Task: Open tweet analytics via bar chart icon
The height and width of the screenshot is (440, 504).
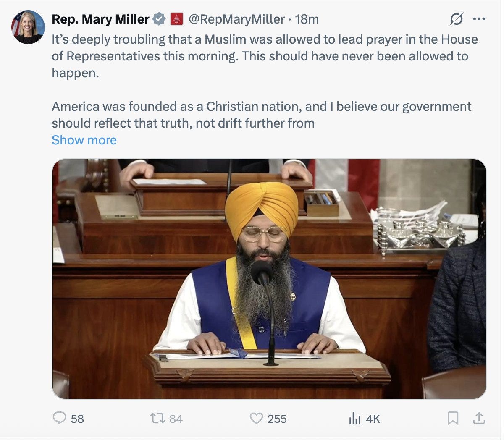Action: click(355, 419)
